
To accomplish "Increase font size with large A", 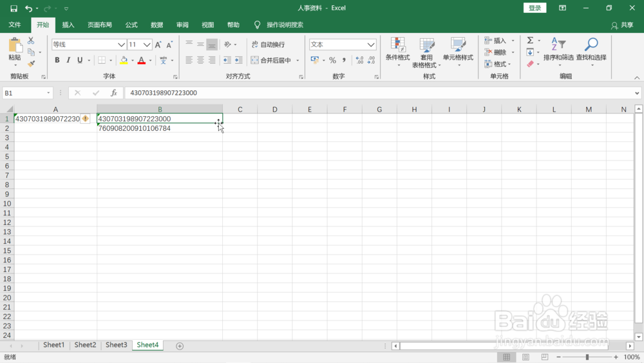I will (158, 44).
